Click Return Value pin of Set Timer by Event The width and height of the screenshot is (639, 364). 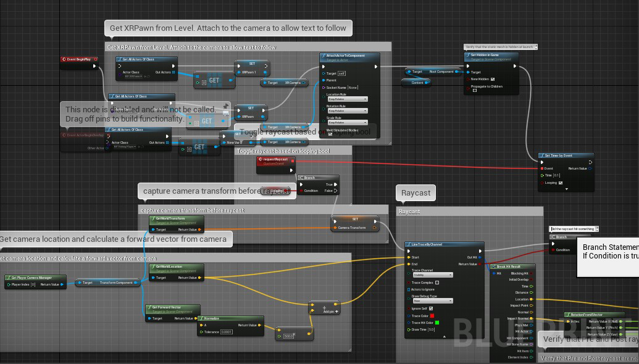pyautogui.click(x=590, y=168)
